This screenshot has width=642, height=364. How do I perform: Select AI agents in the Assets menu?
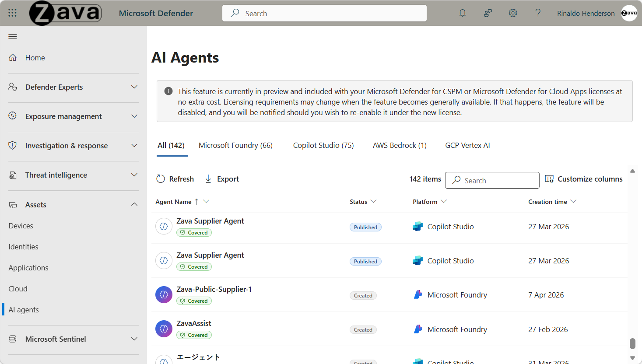(24, 310)
